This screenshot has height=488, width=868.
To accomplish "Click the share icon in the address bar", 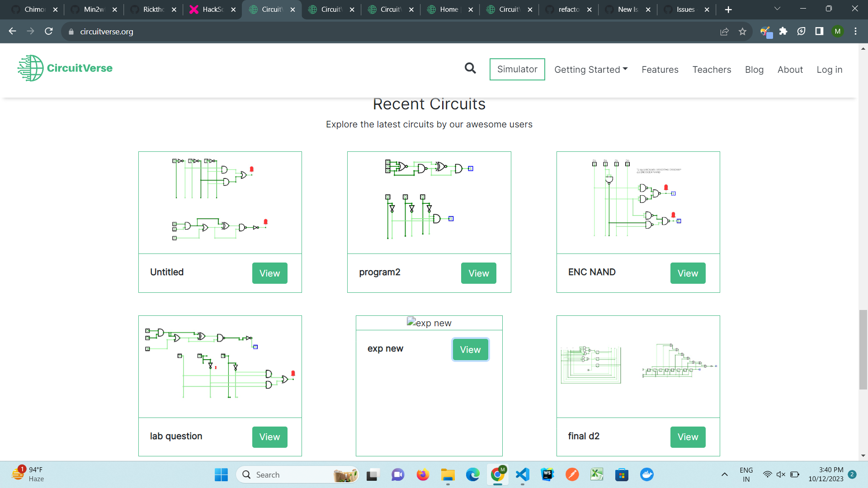I will (x=725, y=31).
